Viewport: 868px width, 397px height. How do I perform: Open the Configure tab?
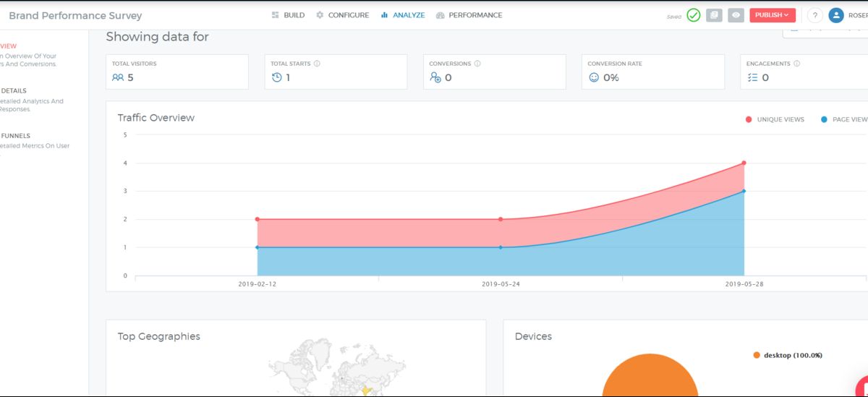(342, 15)
